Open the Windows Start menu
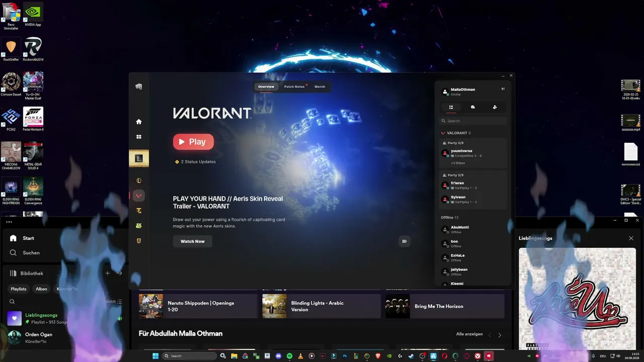Screen dimensions: 644x362 coord(155,356)
